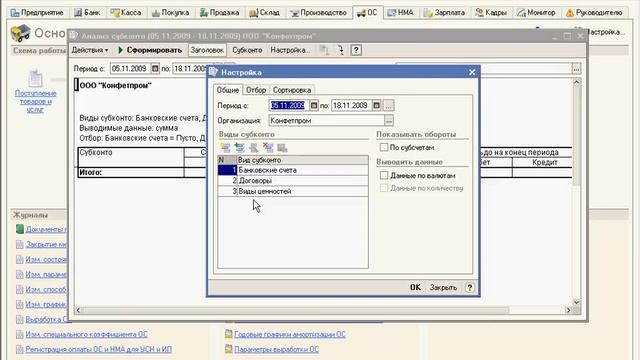The height and width of the screenshot is (360, 640).
Task: Click report horizontal scrollbar right arrow
Action: (568, 310)
